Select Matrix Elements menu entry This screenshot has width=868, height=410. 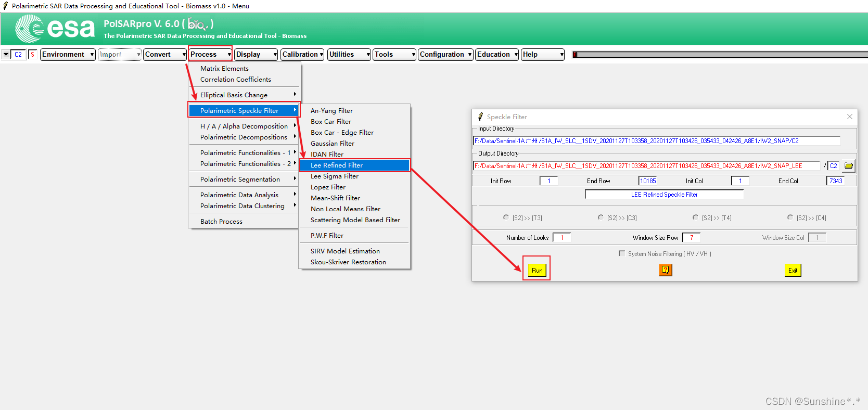pyautogui.click(x=244, y=68)
